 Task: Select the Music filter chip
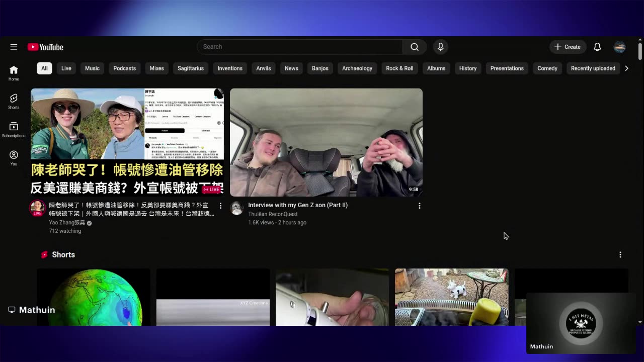(x=92, y=68)
